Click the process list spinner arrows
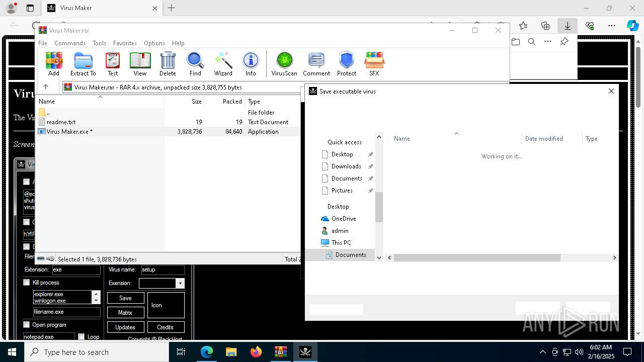Image resolution: width=644 pixels, height=362 pixels. coord(96,297)
